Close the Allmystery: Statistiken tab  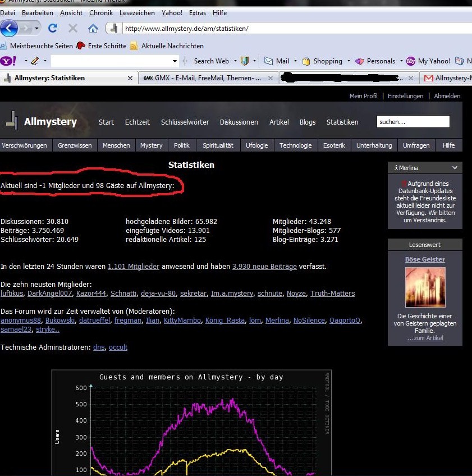click(x=130, y=79)
